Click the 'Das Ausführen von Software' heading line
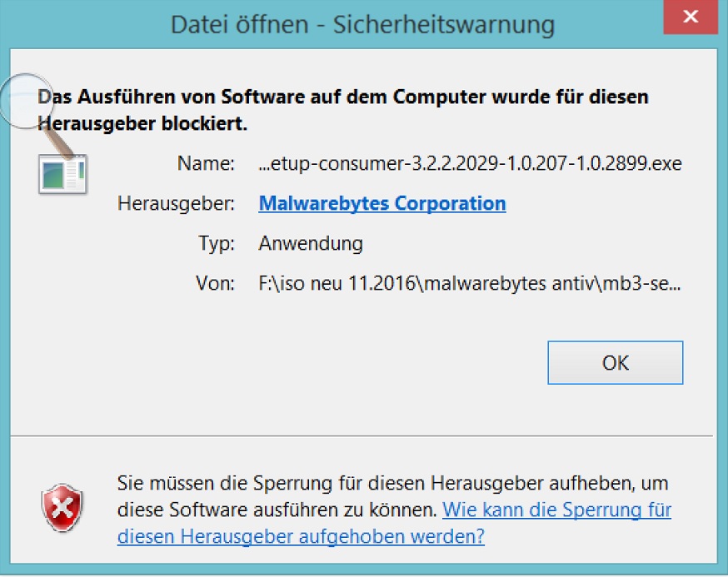 coord(343,97)
